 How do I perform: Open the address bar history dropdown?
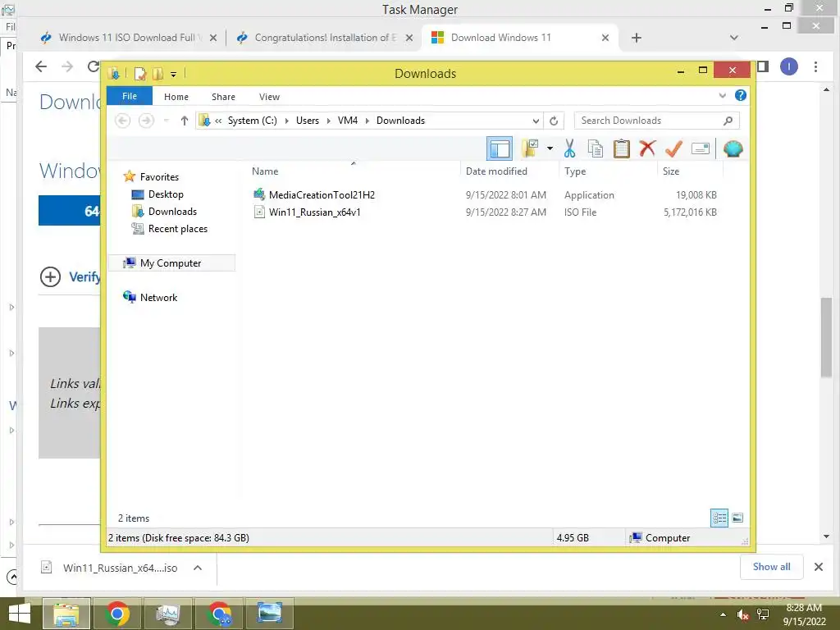point(536,121)
